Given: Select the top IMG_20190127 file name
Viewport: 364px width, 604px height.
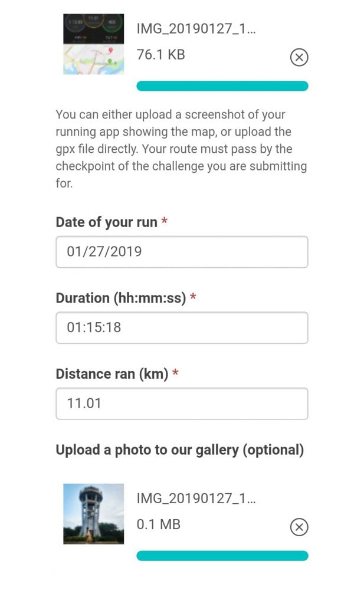Looking at the screenshot, I should pos(196,29).
